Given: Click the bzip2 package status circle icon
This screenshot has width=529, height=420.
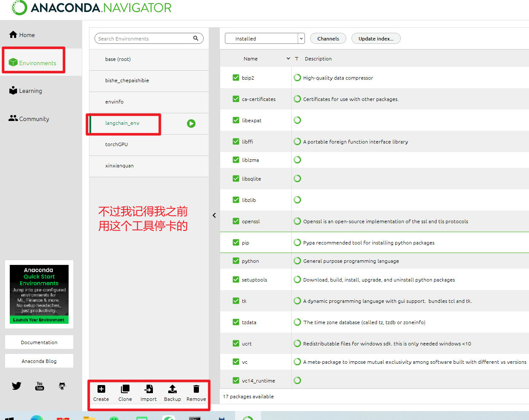Looking at the screenshot, I should click(x=297, y=78).
